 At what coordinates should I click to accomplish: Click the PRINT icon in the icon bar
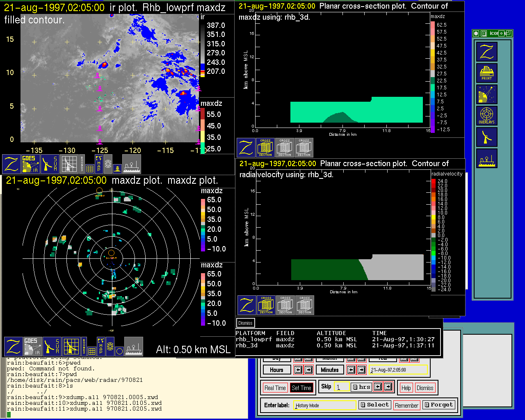point(486,73)
